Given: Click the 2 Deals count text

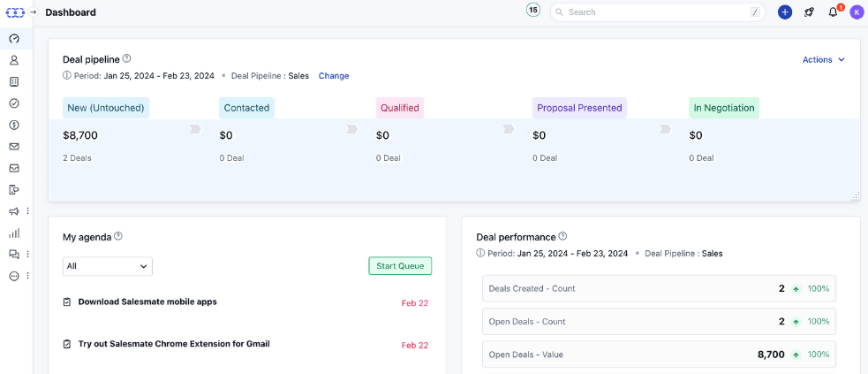Looking at the screenshot, I should click(78, 158).
